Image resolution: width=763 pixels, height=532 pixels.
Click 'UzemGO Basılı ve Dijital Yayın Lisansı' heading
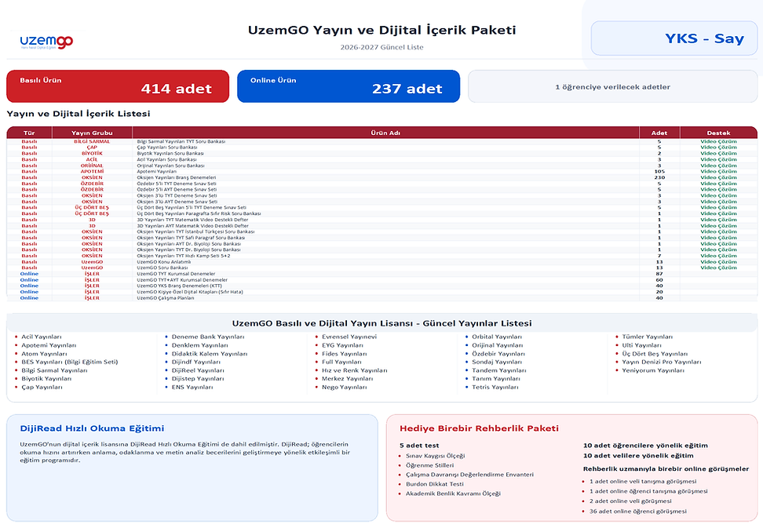pos(382,323)
